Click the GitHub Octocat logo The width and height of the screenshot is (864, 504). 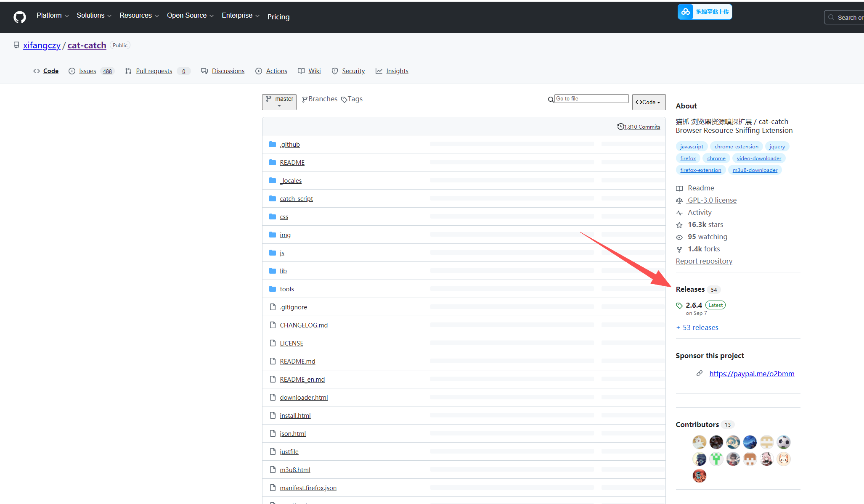[20, 17]
